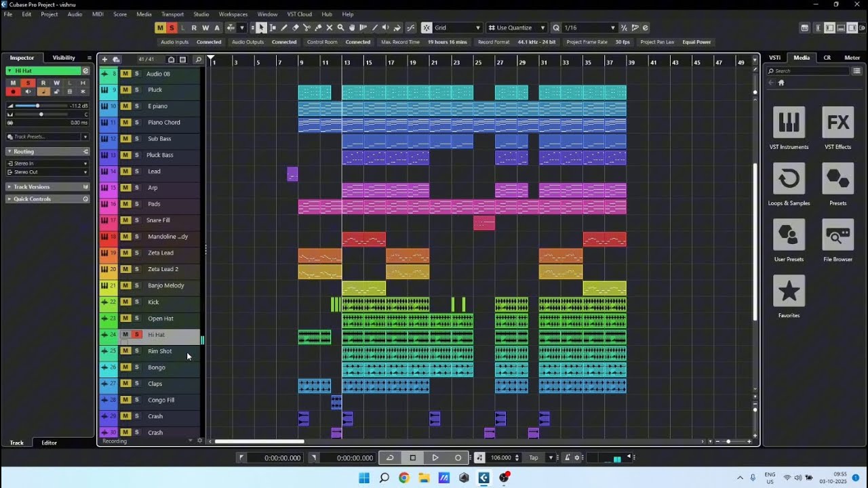Toggle global Mute button in toolbar
Viewport: 868px width, 488px height.
click(x=160, y=28)
